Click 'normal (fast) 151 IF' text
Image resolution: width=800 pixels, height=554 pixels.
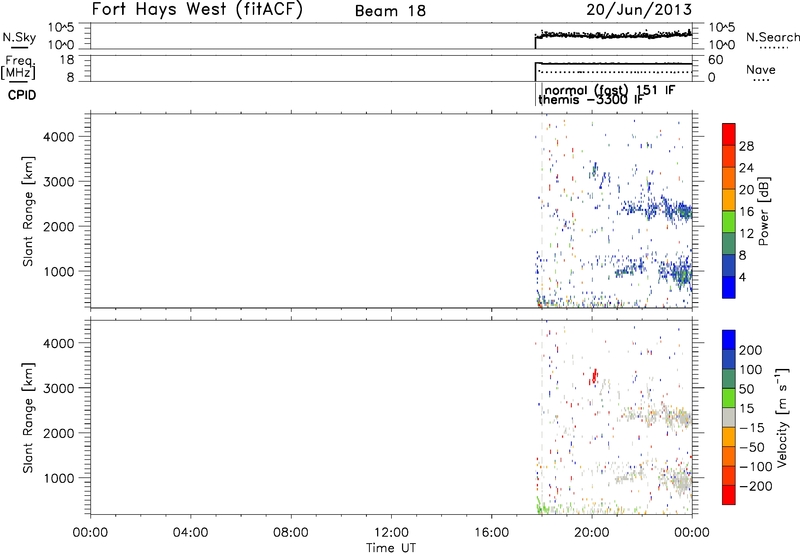tap(610, 90)
